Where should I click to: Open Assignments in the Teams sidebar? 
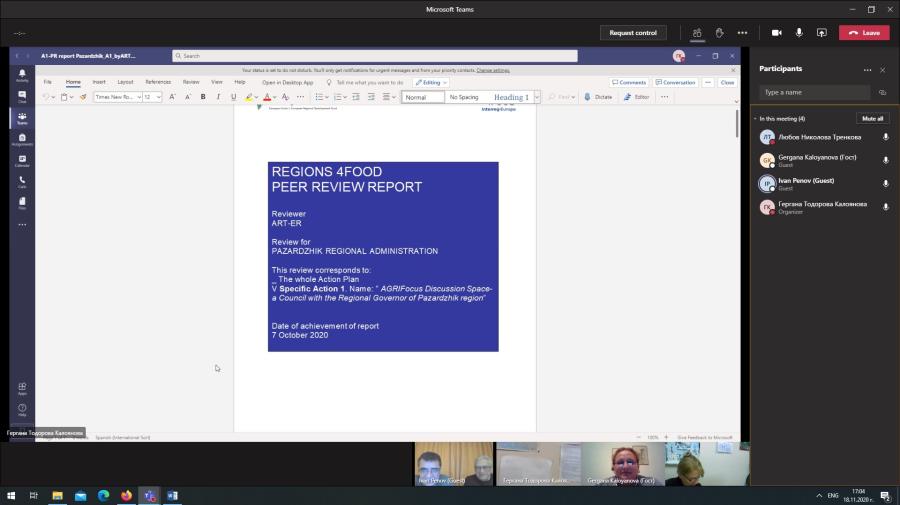point(22,139)
